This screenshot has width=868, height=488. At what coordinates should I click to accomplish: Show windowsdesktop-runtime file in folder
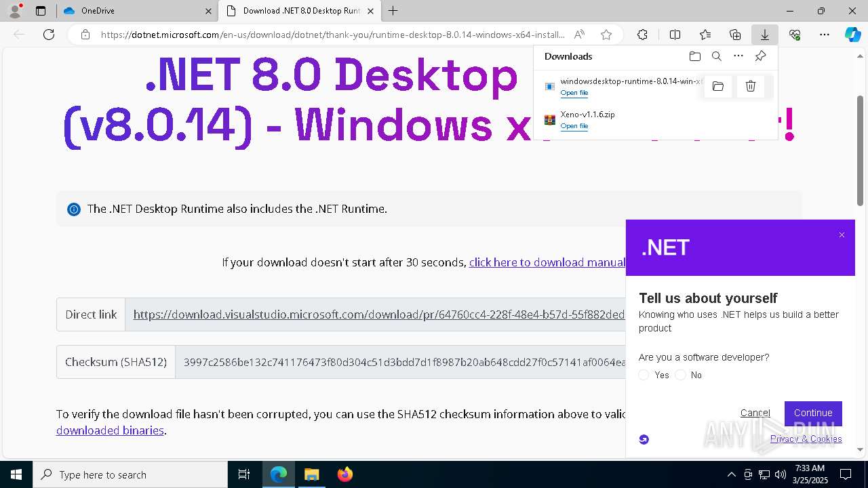coord(718,86)
